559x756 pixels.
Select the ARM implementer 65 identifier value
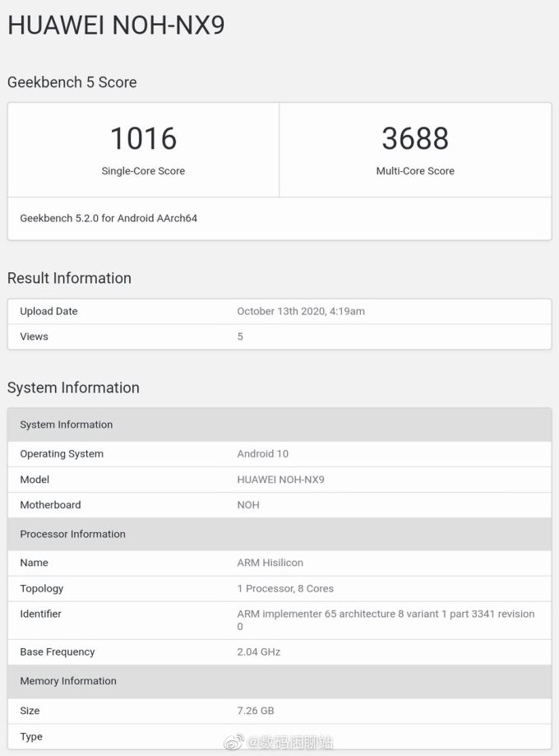386,620
